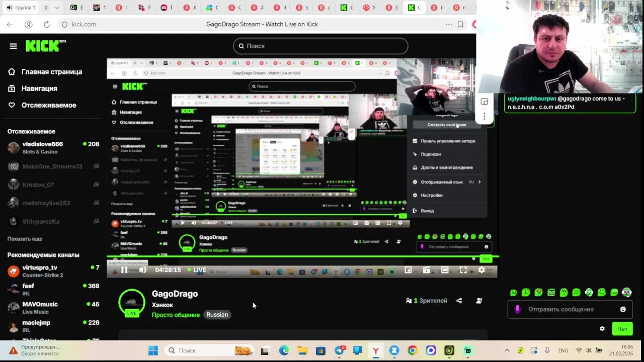The image size is (644, 362).
Task: Open recommended channel feef
Action: click(x=53, y=289)
